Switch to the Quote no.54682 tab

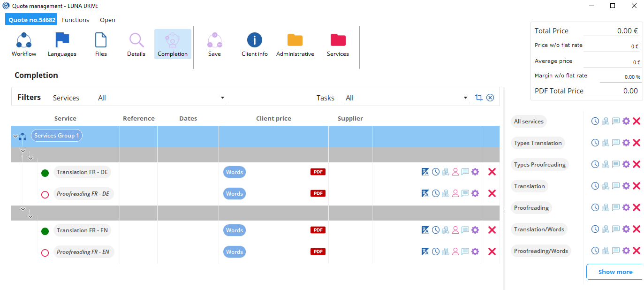31,20
